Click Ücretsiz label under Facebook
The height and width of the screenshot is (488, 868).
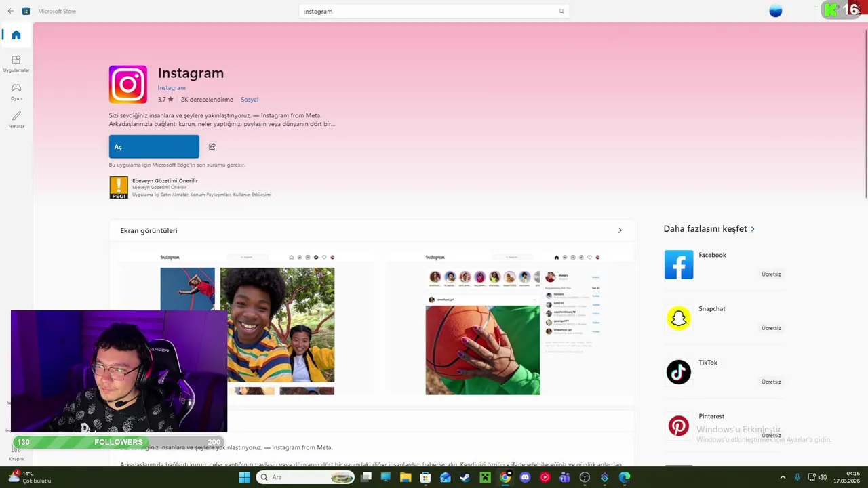(771, 274)
